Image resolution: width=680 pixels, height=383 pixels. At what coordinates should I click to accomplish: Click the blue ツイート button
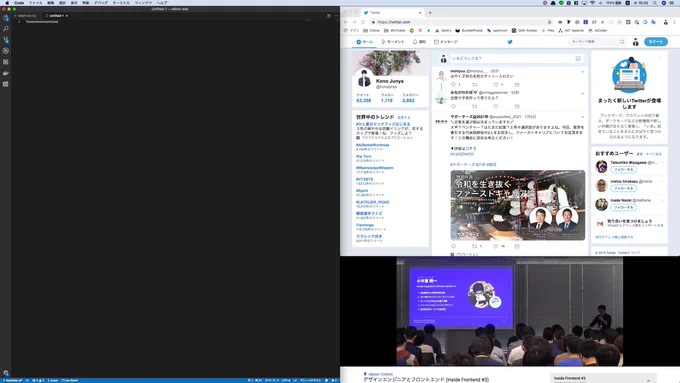(656, 42)
